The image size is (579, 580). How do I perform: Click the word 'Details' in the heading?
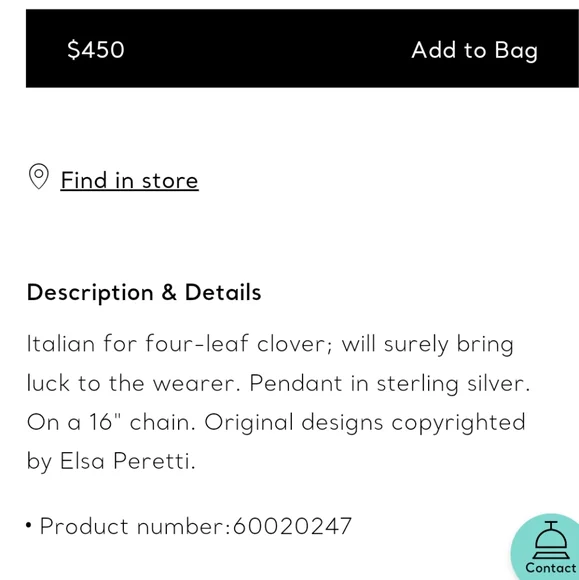[223, 292]
